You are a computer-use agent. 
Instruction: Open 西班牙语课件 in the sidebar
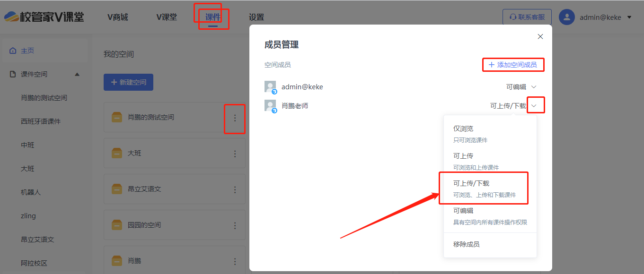pyautogui.click(x=41, y=121)
